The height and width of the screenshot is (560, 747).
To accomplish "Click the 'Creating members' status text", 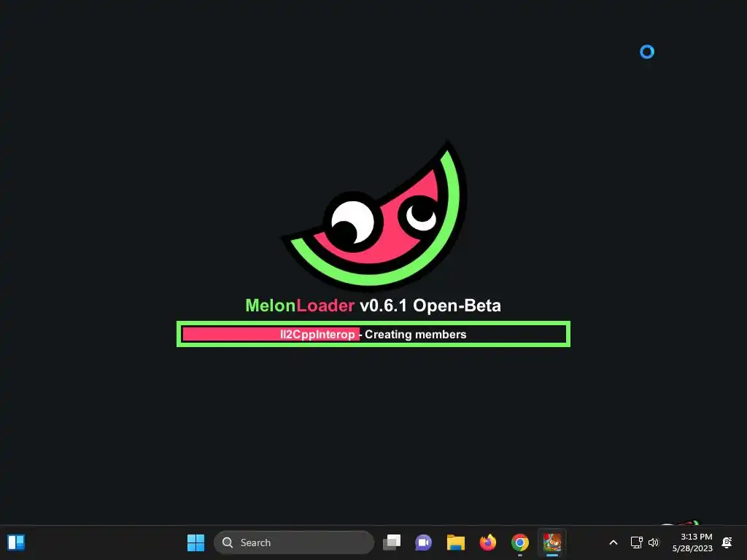I will click(415, 334).
